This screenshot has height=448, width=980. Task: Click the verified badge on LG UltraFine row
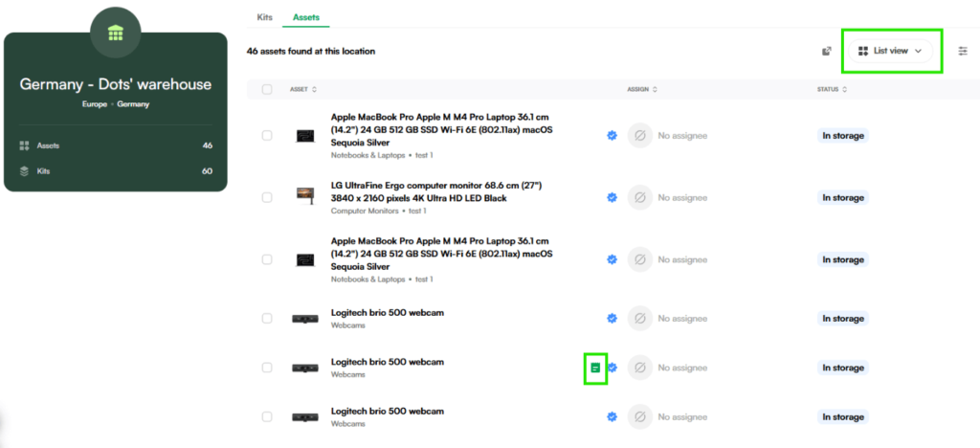coord(612,197)
